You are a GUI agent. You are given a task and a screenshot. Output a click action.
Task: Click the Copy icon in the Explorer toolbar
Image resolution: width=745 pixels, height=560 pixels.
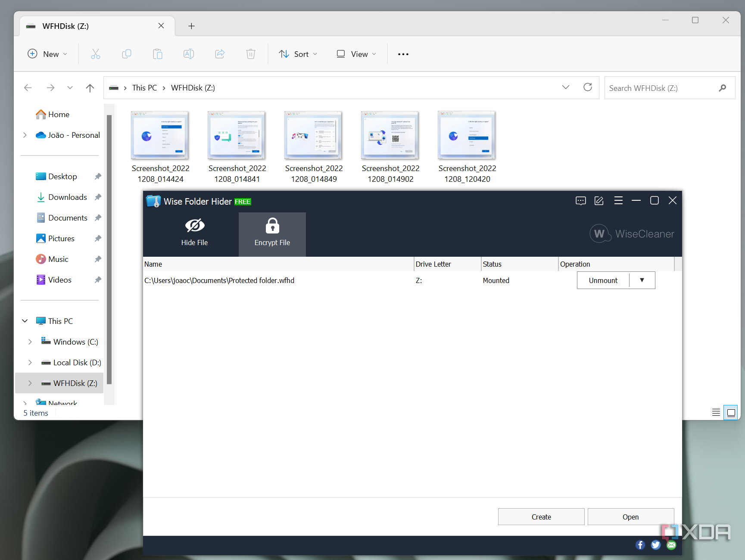tap(127, 54)
